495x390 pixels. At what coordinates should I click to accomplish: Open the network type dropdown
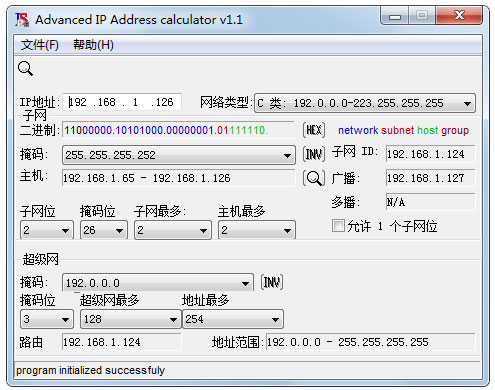(365, 103)
